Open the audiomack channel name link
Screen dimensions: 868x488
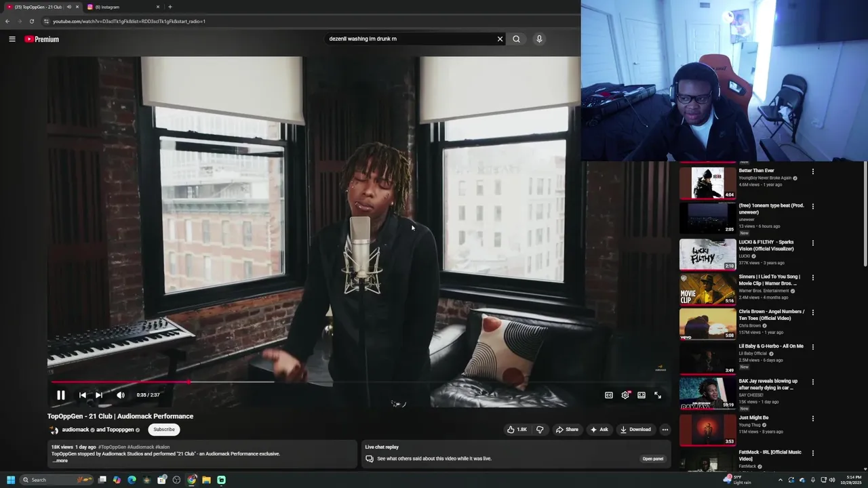(76, 430)
